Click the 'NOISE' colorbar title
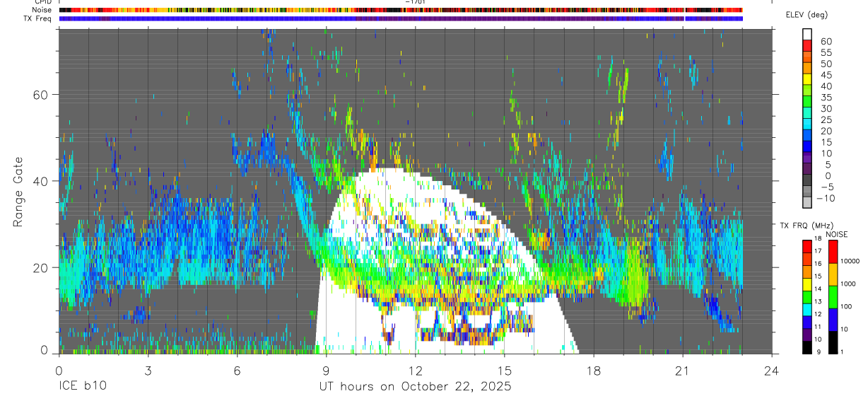Viewport: 868px width, 401px height. coord(837,234)
